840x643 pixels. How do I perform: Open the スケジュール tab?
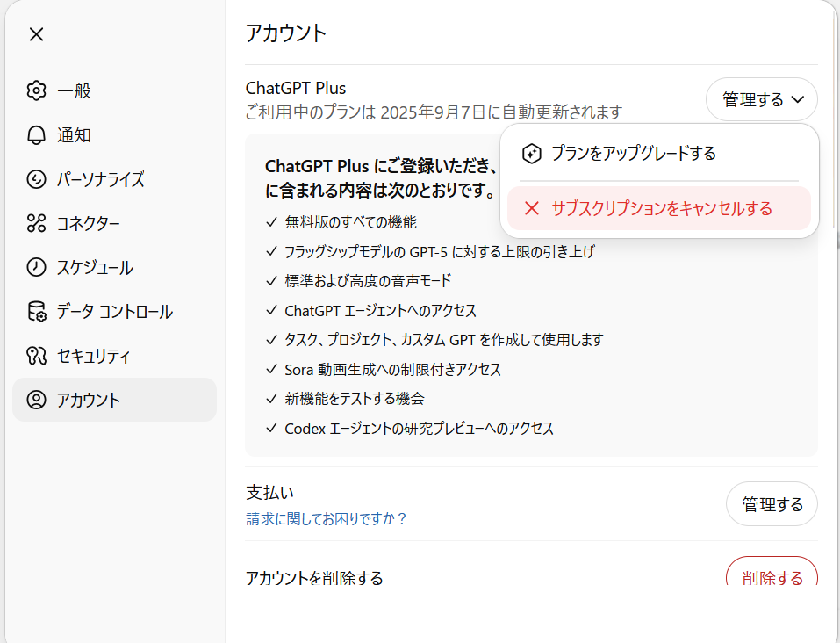point(115,267)
